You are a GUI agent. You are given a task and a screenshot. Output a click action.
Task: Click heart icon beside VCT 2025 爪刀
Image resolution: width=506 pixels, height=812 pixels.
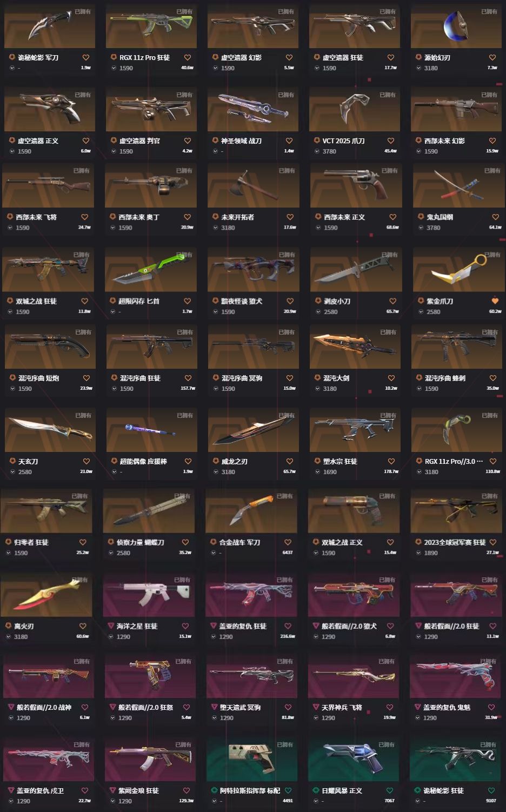(x=391, y=141)
